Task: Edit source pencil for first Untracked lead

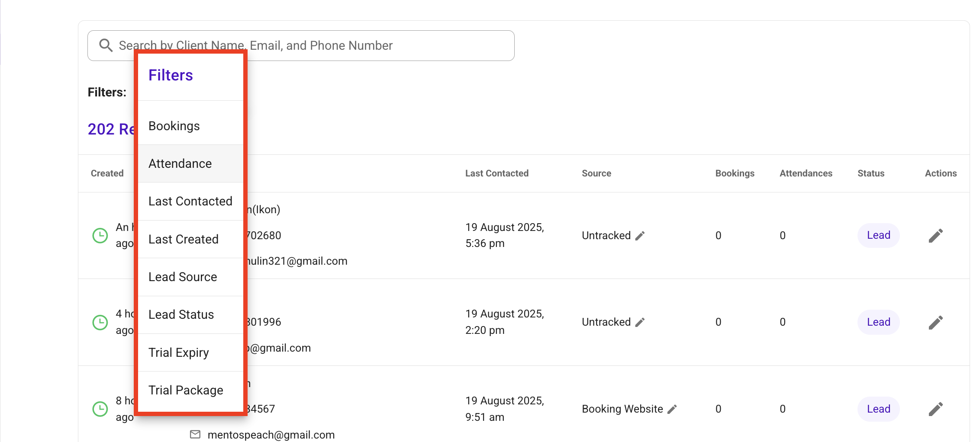Action: [x=640, y=236]
